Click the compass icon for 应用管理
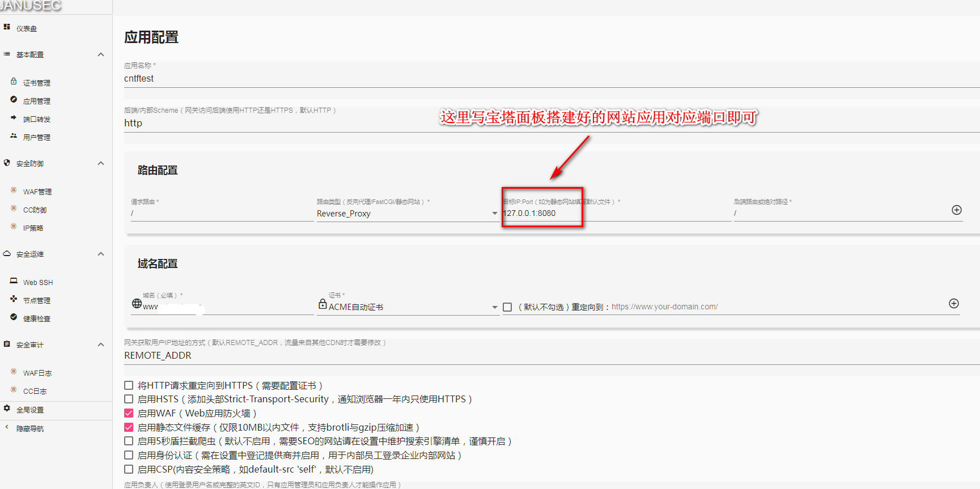 point(14,100)
